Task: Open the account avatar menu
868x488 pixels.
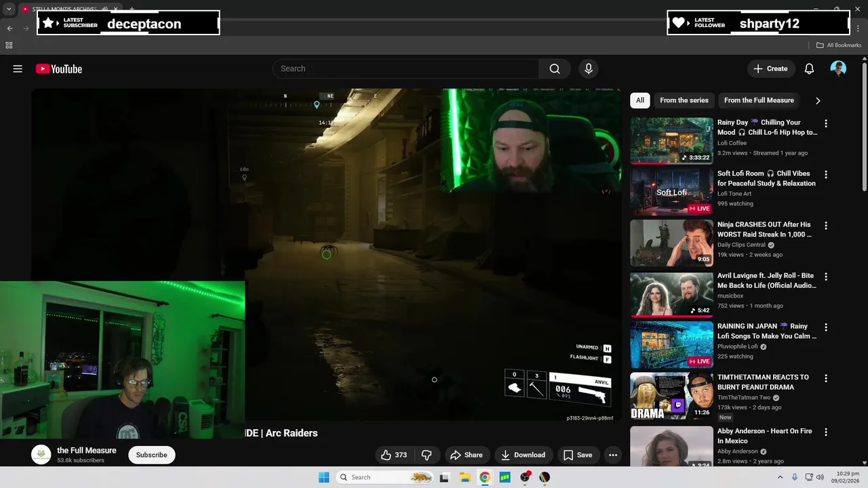Action: pos(838,68)
